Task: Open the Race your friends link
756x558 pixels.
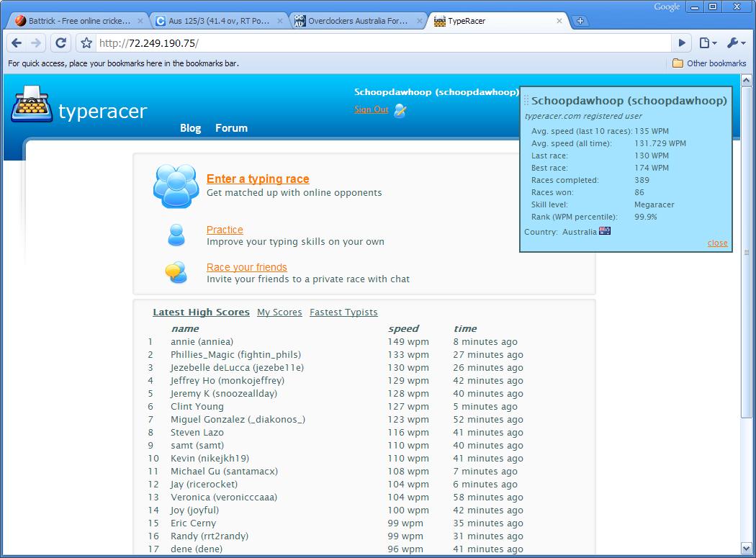Action: click(x=247, y=267)
